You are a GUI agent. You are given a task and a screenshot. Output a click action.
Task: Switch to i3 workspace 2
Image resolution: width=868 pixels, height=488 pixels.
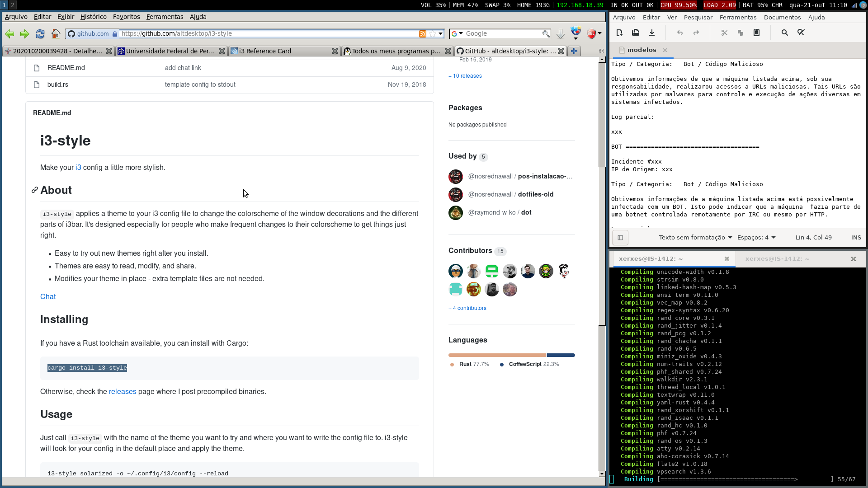point(13,5)
